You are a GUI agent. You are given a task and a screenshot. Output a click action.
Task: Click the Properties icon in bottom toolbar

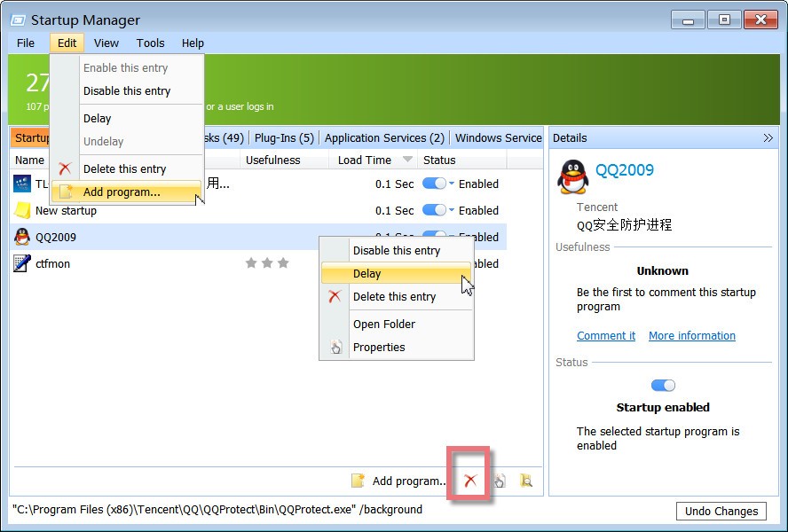pyautogui.click(x=500, y=481)
